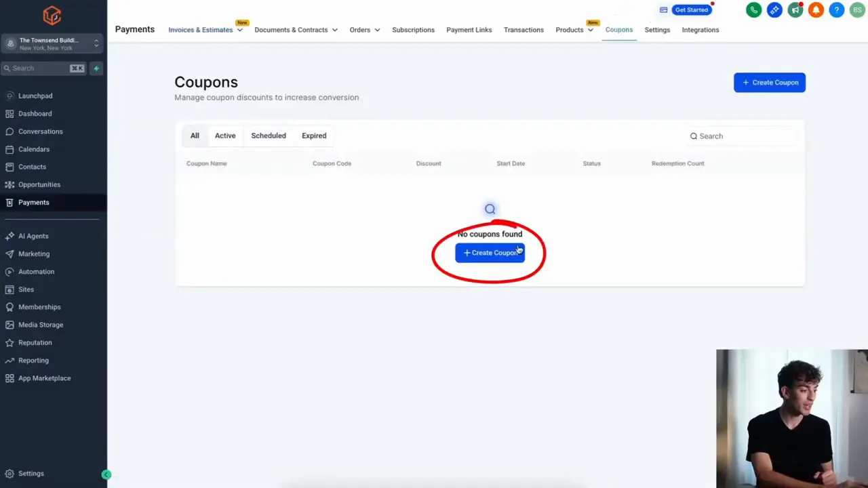Select the All coupons filter tab
The width and height of the screenshot is (868, 488).
pos(195,136)
